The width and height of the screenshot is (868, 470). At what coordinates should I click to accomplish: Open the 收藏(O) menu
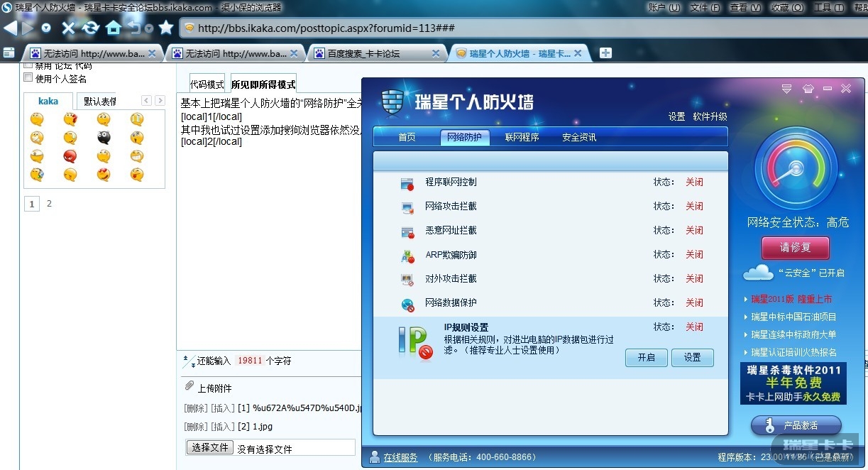click(787, 8)
